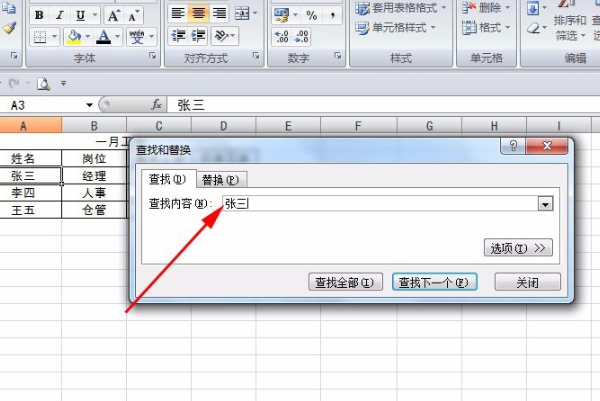Select cell containing 仓管

pyautogui.click(x=94, y=210)
